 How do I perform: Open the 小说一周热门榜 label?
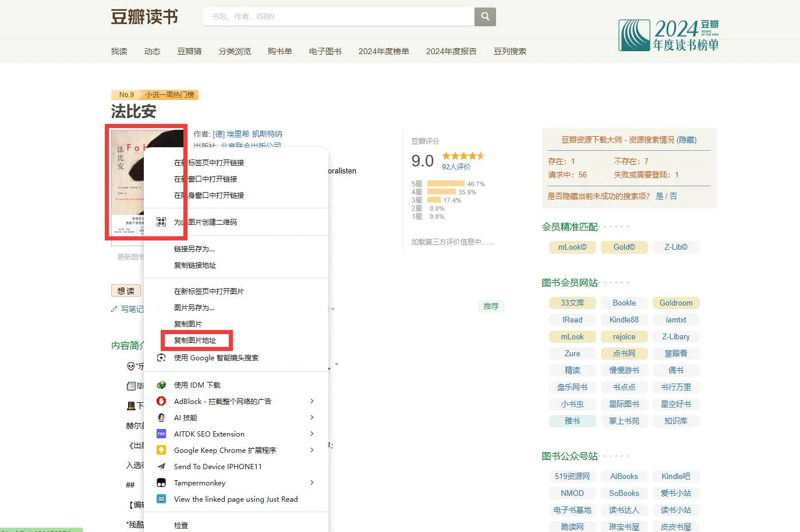(170, 95)
